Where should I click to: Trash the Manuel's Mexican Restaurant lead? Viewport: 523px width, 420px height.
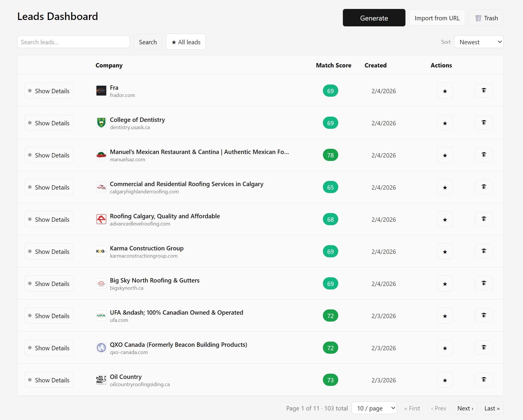pos(484,155)
